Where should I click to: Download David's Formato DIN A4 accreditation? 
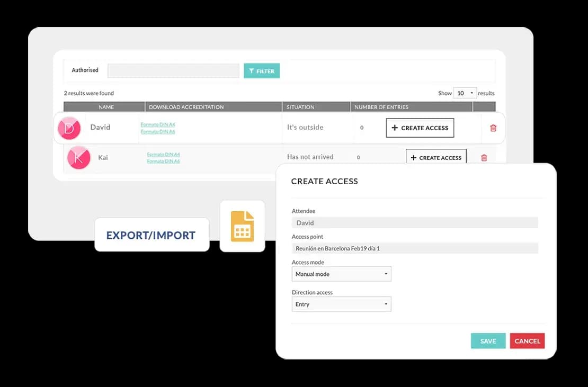coord(158,124)
